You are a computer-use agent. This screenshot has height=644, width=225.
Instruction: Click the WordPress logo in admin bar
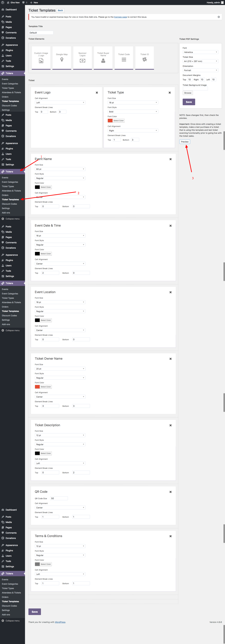pyautogui.click(x=3, y=3)
